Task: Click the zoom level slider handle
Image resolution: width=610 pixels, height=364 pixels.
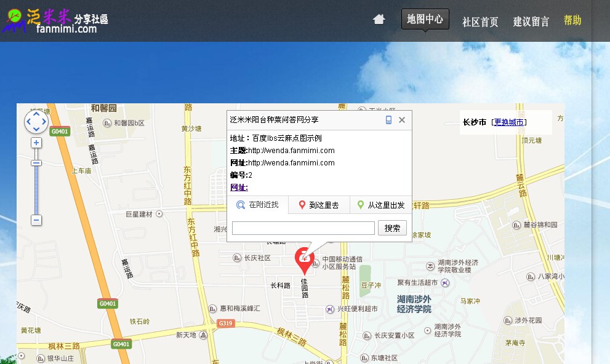Action: (x=36, y=163)
